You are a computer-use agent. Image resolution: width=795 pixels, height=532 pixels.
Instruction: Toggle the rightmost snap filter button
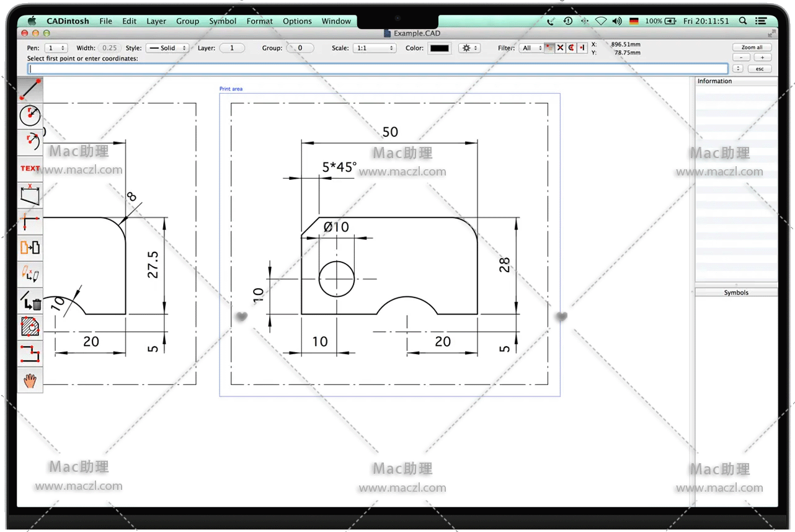point(582,48)
